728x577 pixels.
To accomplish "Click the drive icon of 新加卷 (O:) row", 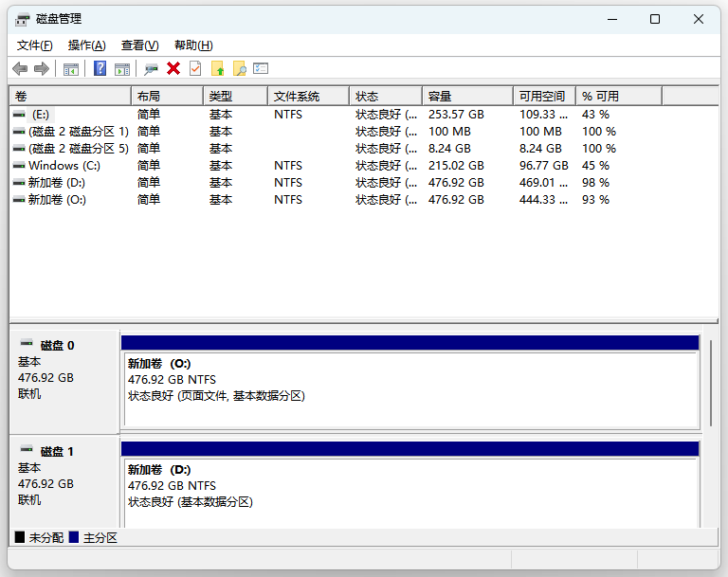I will coord(19,200).
